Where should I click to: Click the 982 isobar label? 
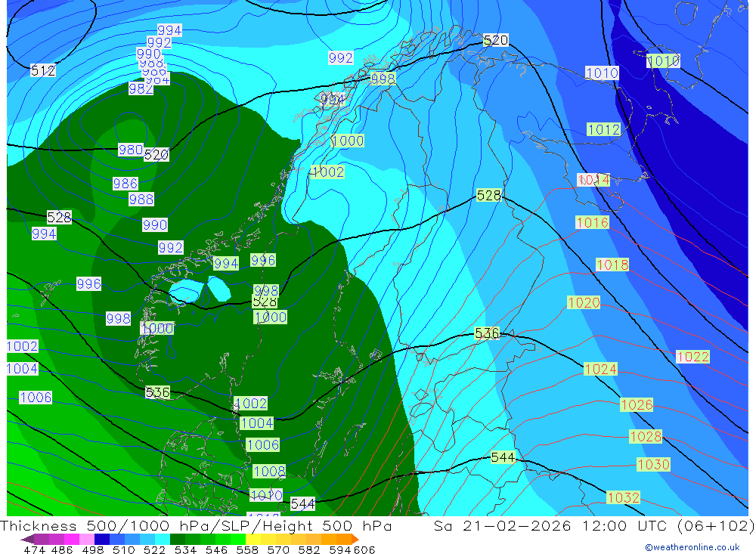pyautogui.click(x=141, y=88)
